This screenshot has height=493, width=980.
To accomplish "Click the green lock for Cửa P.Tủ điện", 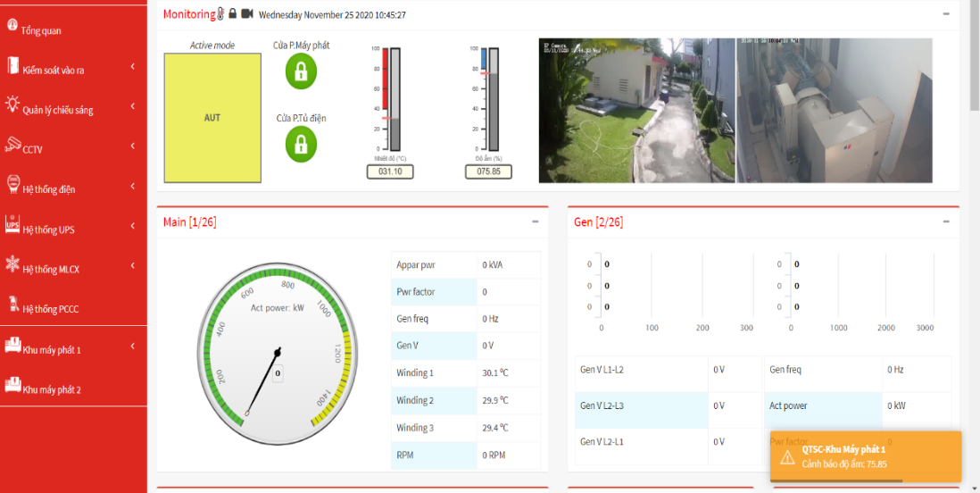I will tap(302, 144).
